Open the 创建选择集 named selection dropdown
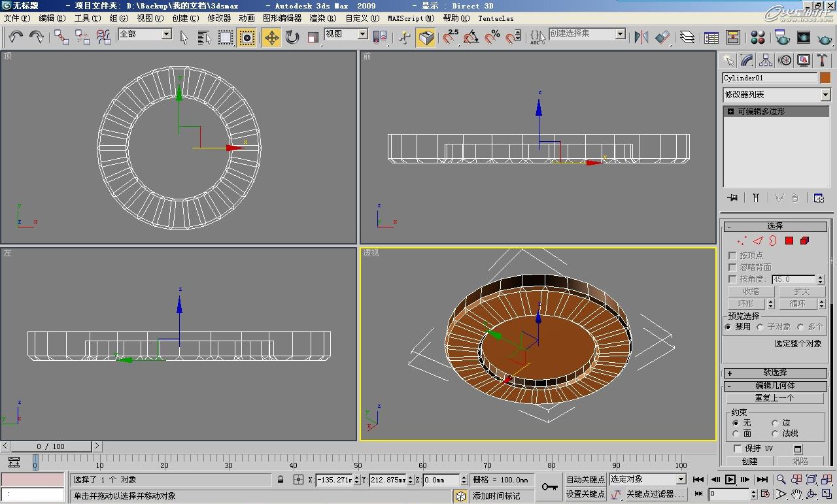 pyautogui.click(x=620, y=34)
